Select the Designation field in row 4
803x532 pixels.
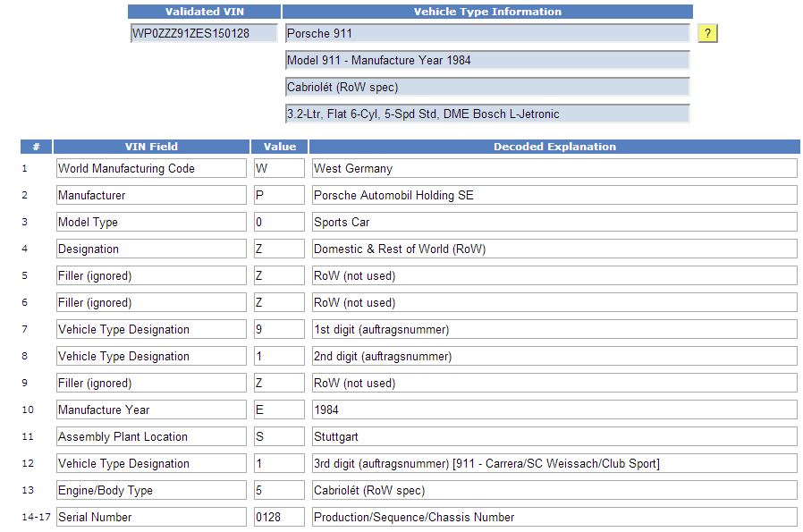tap(151, 249)
